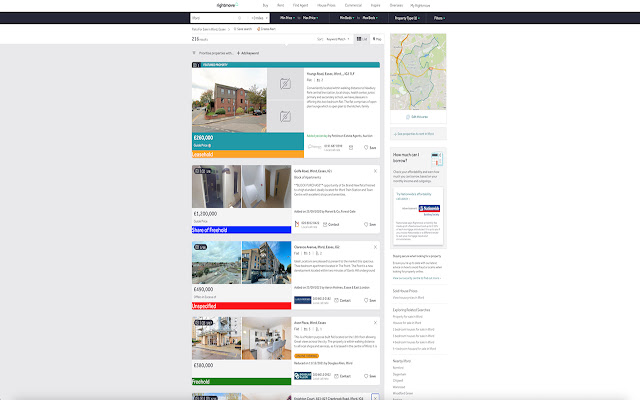The height and width of the screenshot is (400, 640).
Task: Click the Save search link
Action: coord(243,29)
